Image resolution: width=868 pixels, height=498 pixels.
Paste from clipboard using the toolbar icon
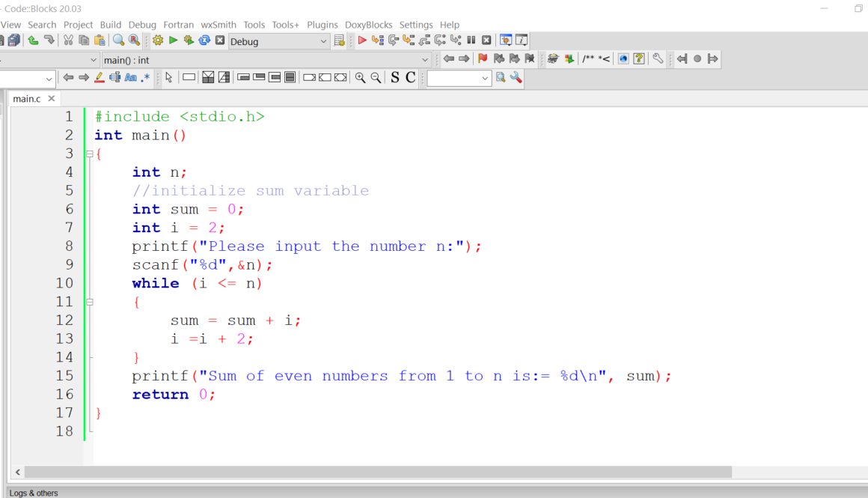[x=101, y=41]
